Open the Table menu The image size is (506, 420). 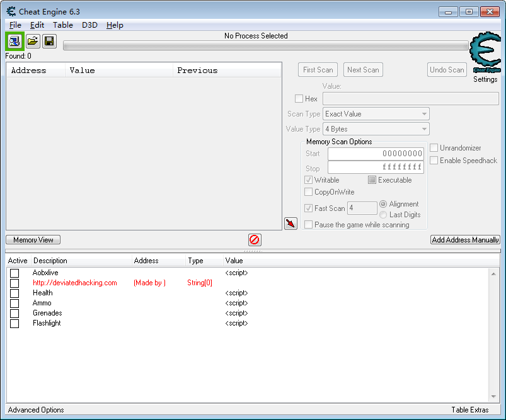(63, 25)
